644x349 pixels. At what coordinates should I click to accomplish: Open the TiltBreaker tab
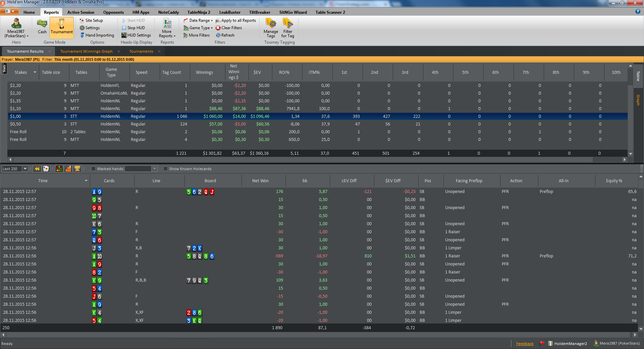pos(260,12)
